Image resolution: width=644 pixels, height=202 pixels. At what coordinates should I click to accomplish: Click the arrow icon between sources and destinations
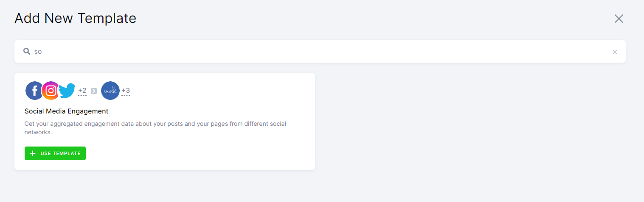tap(94, 91)
